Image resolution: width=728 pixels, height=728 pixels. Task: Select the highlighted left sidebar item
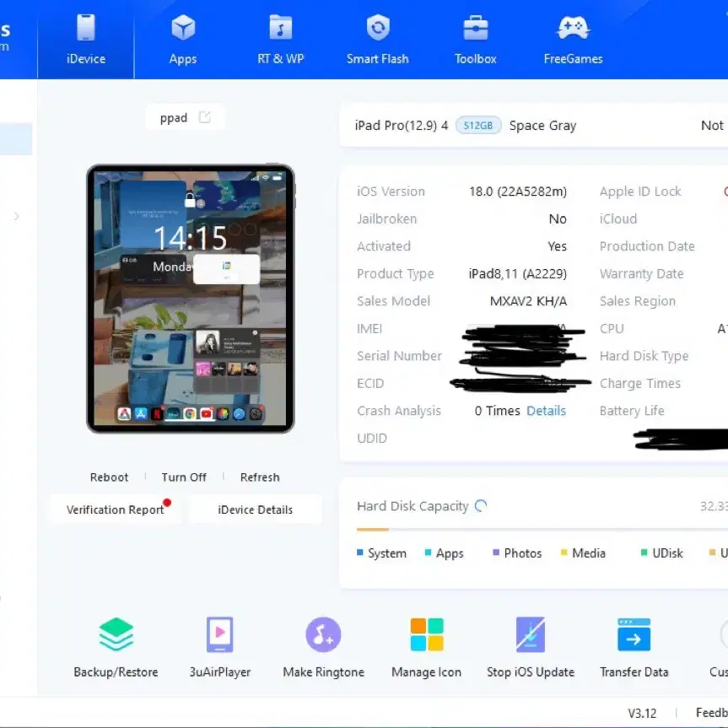(16, 139)
